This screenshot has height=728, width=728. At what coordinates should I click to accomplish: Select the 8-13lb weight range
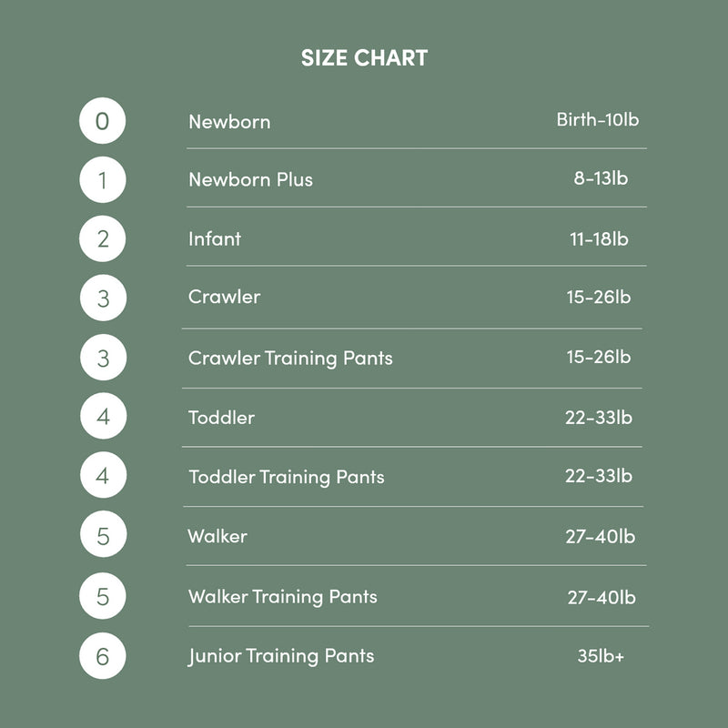tap(601, 178)
